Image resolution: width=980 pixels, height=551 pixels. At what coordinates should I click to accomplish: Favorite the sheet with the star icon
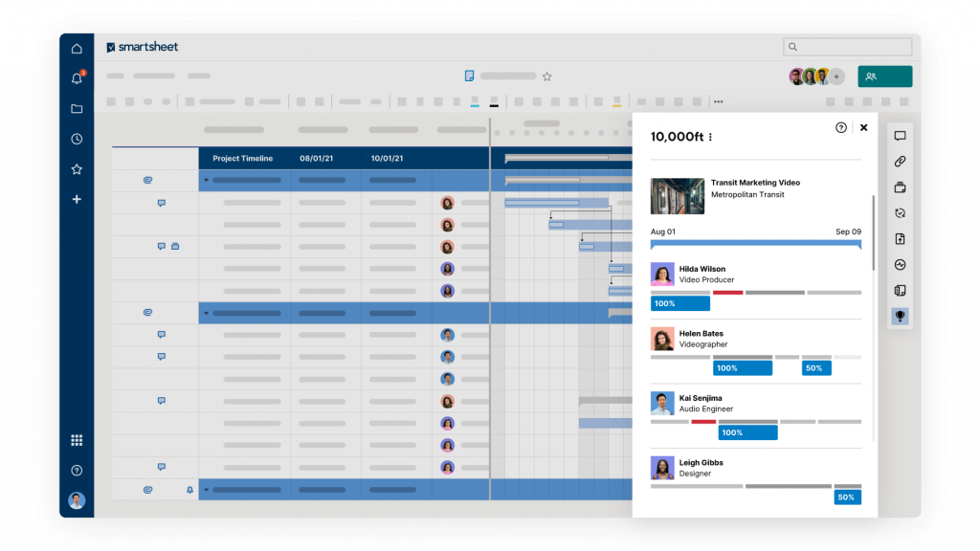(x=546, y=77)
